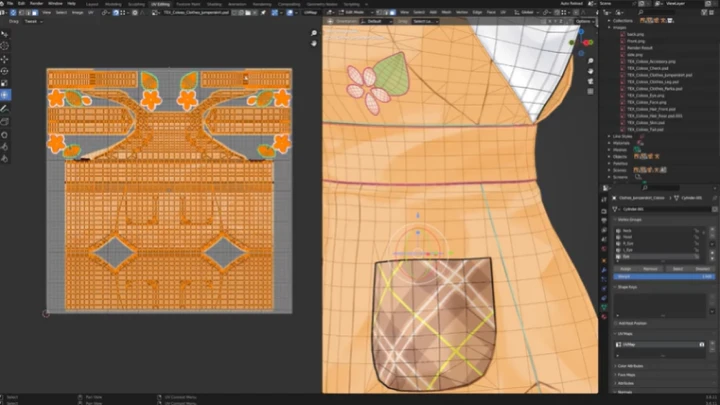The width and height of the screenshot is (720, 405).
Task: Select the Grab tool in UV toolbar
Action: point(5,133)
